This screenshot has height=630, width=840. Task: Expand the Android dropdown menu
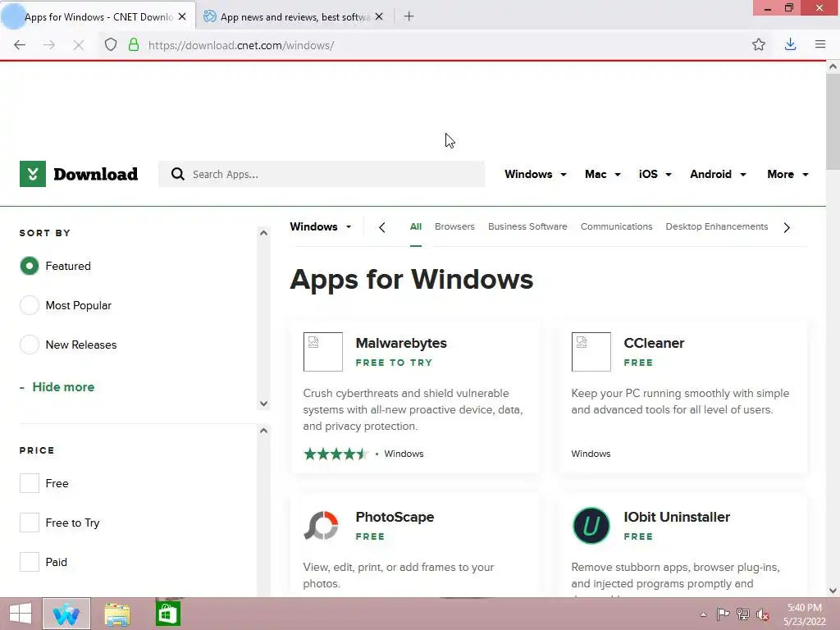[718, 174]
